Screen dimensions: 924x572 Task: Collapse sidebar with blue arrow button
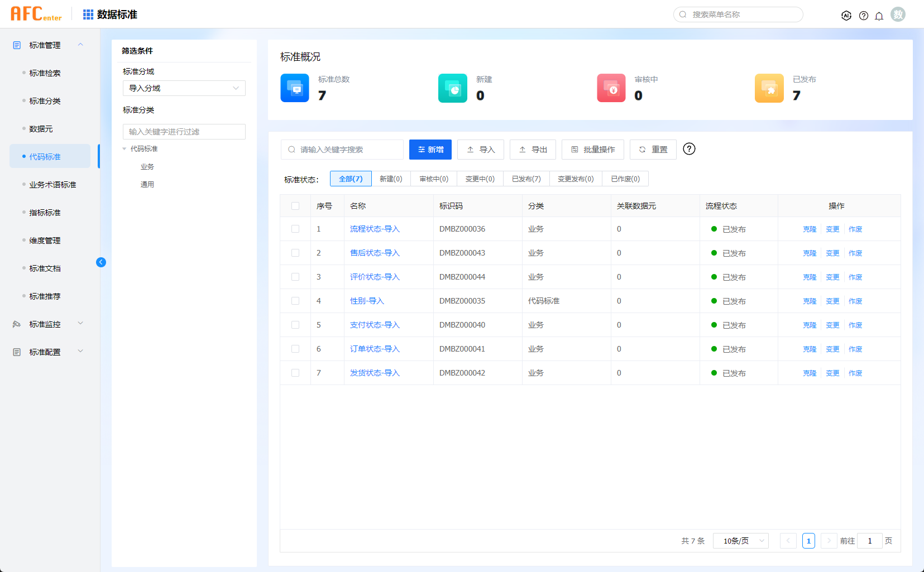click(x=101, y=262)
